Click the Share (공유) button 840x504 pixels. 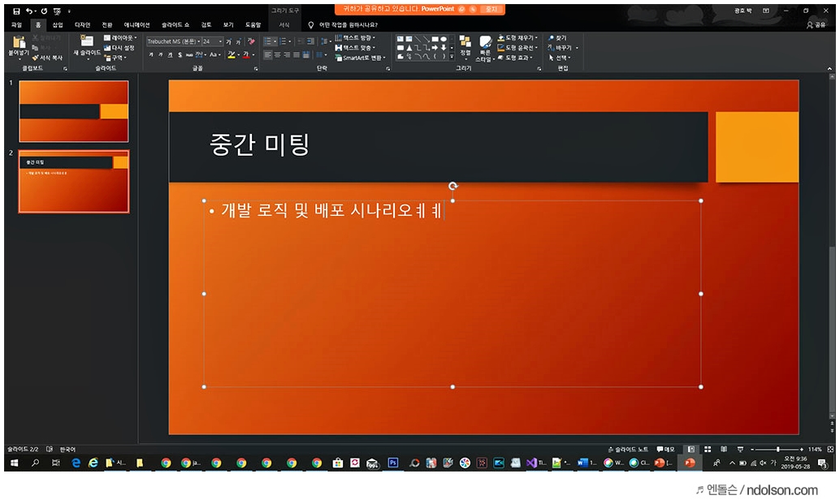coord(816,24)
